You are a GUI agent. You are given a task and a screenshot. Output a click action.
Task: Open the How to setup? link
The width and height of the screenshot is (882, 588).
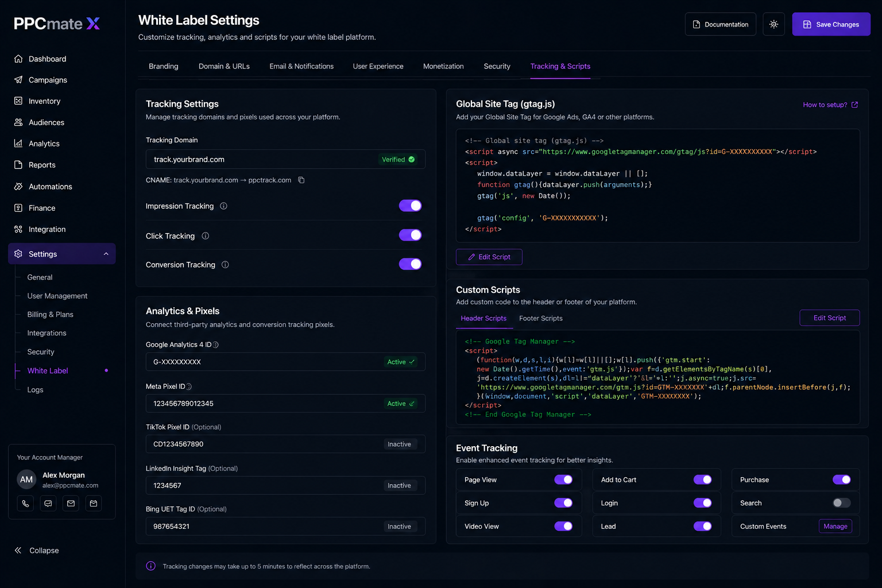tap(830, 105)
